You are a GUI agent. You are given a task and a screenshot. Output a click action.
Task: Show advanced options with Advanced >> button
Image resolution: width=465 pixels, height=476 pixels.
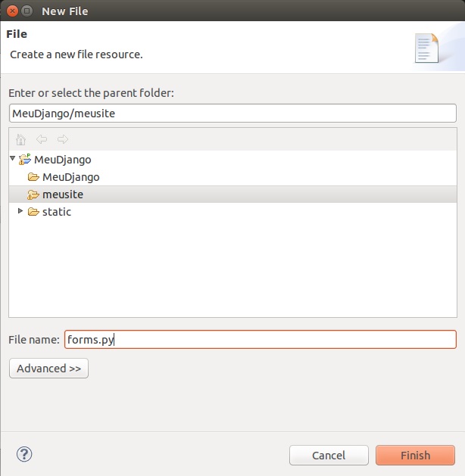[x=48, y=369]
